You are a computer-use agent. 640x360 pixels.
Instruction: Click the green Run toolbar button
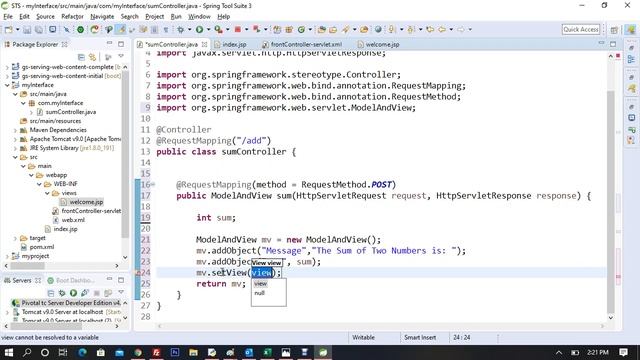tap(199, 29)
